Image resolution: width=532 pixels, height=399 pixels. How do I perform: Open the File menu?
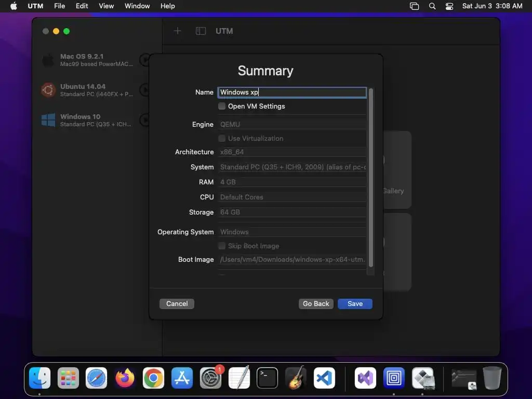(59, 6)
